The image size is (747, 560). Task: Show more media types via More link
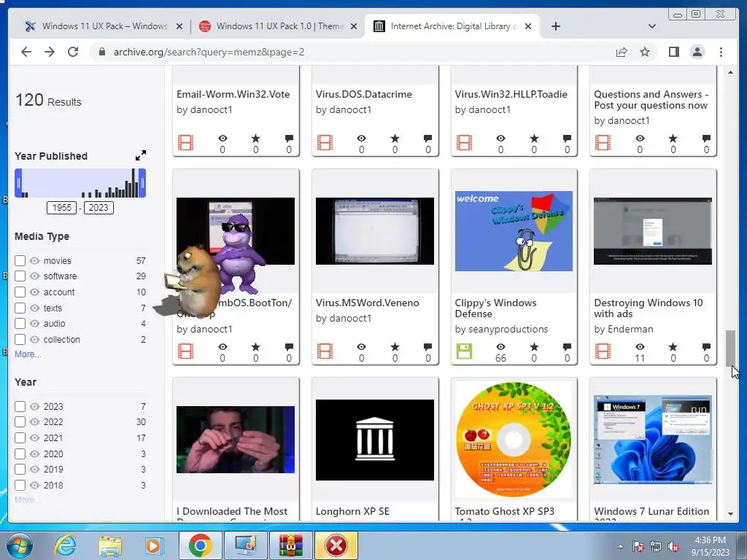tap(28, 354)
